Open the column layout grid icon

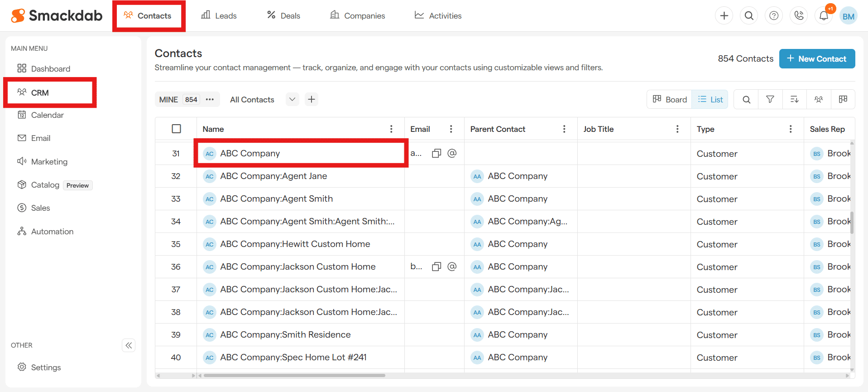(x=843, y=99)
